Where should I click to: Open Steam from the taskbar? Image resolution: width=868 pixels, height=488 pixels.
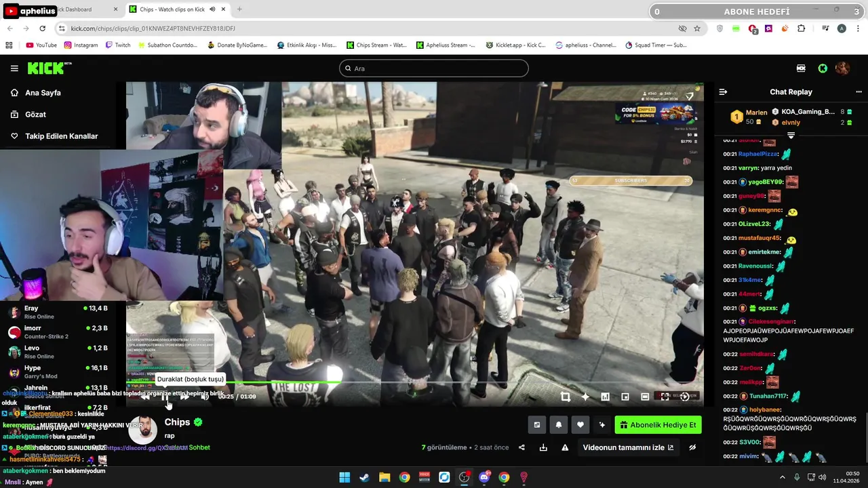364,477
